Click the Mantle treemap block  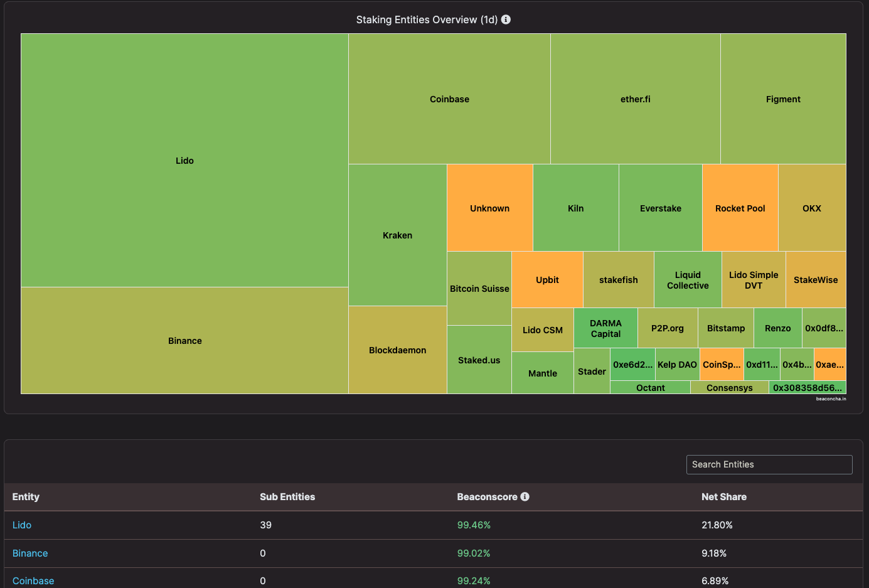[x=543, y=373]
